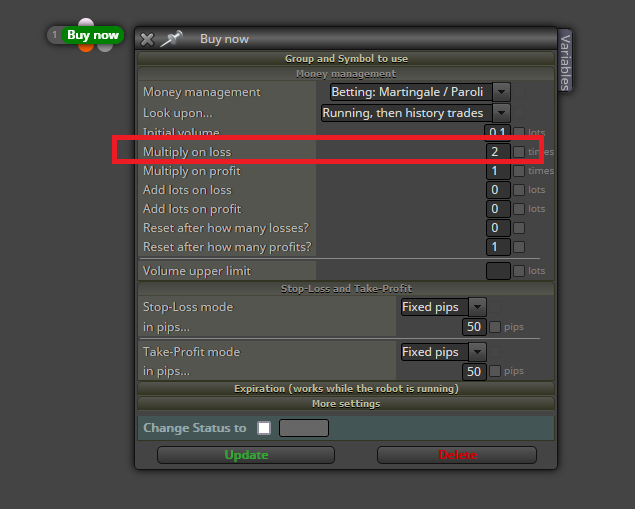Toggle checkbox next to Multiply on profit
635x509 pixels.
[x=519, y=171]
